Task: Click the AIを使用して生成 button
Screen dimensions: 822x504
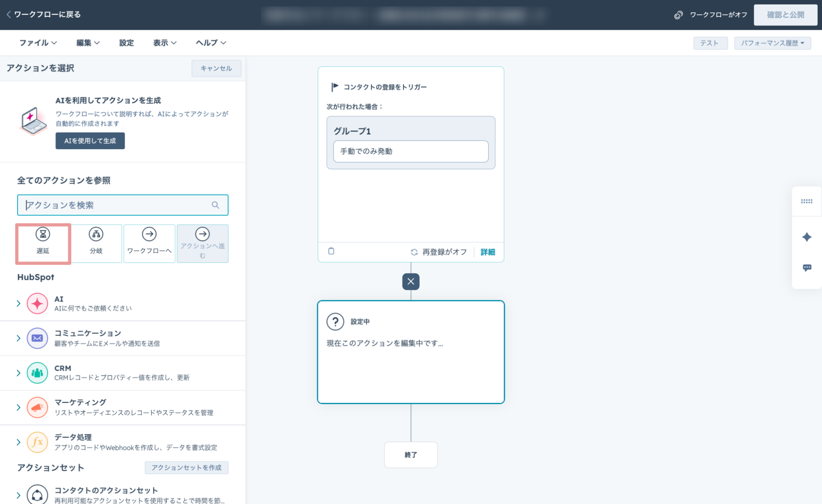Action: (90, 141)
